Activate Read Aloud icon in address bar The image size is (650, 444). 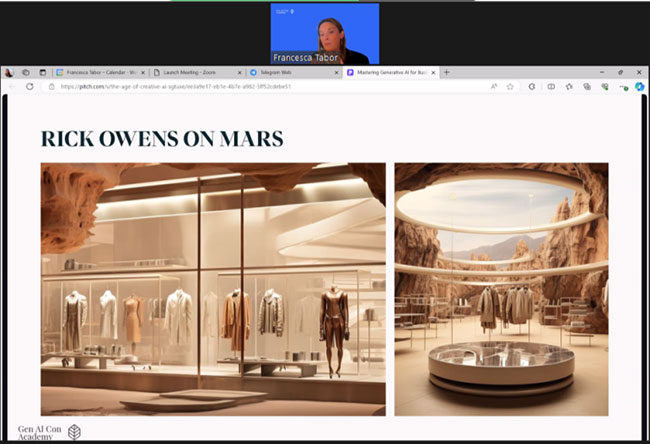[x=494, y=87]
